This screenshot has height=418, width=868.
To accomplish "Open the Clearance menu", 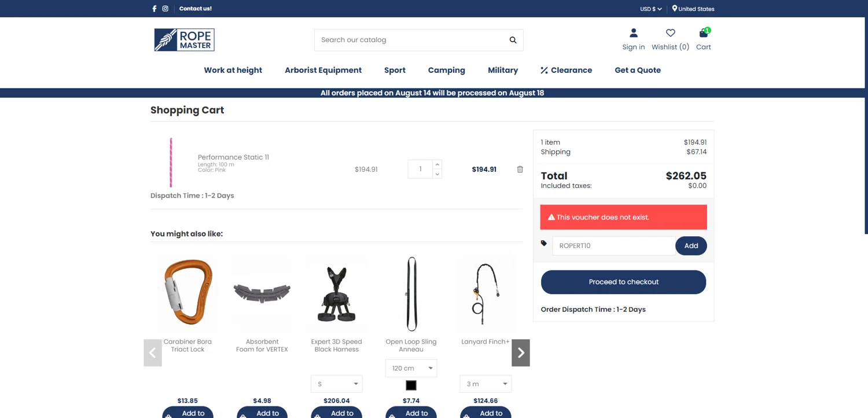I will point(566,70).
